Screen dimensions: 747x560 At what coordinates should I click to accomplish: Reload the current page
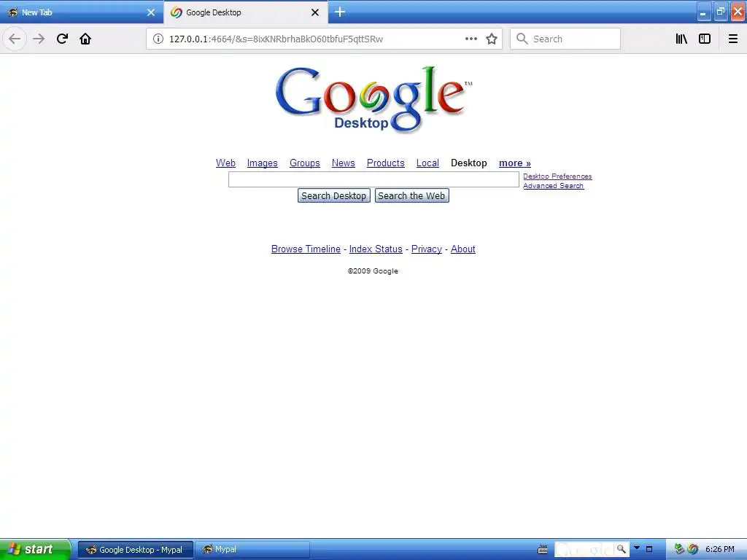[x=62, y=39]
